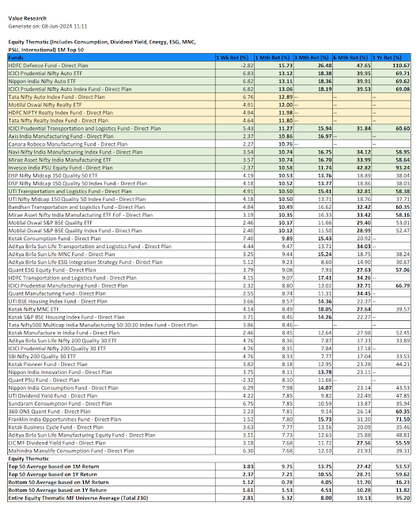Click 'Mahindra Manulife Consumption Fund - Direct Plan'

[x=71, y=451]
